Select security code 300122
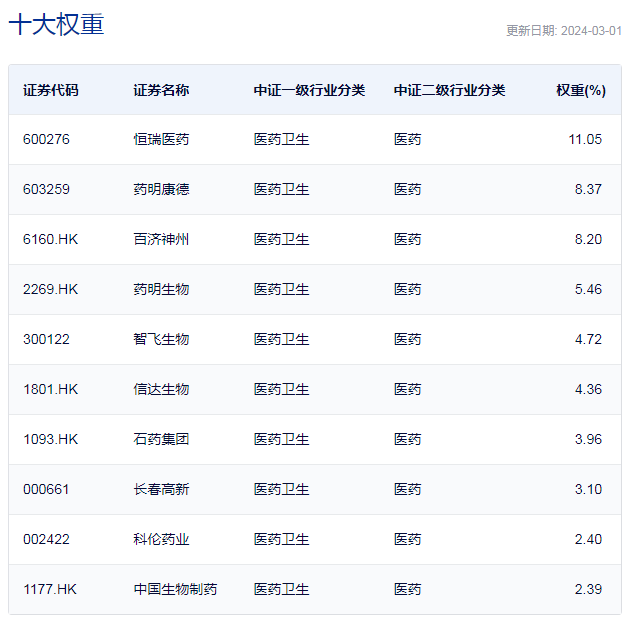This screenshot has width=630, height=620. point(46,339)
